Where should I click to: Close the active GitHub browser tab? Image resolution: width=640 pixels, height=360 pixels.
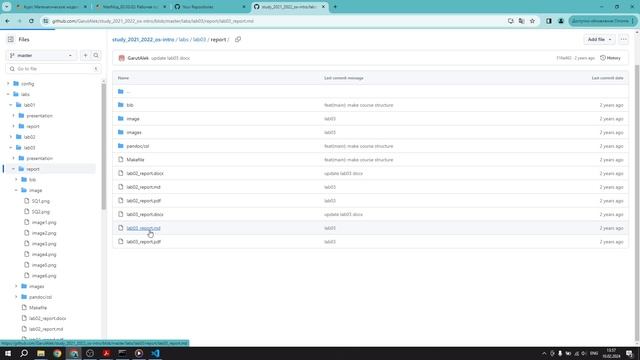323,7
